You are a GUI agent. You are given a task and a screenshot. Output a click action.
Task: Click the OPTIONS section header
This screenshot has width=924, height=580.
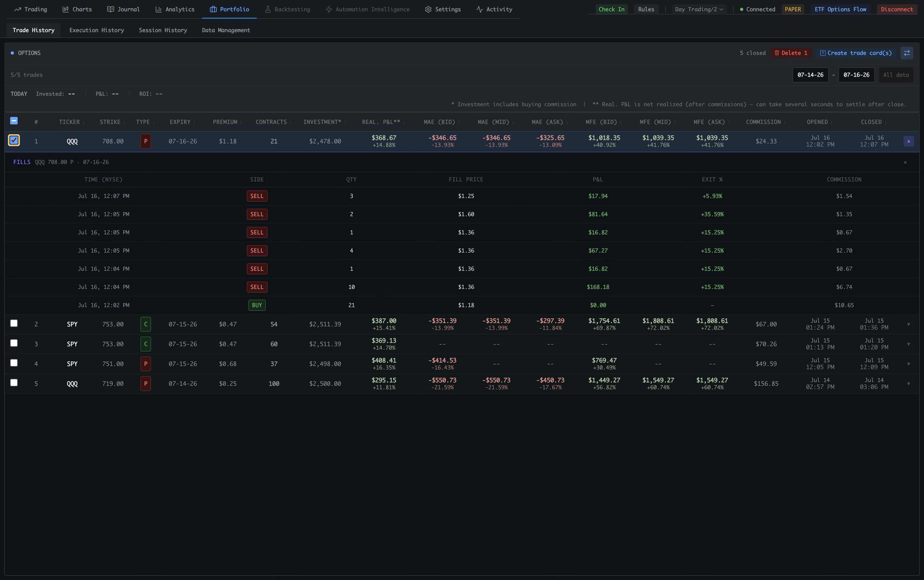pos(26,53)
